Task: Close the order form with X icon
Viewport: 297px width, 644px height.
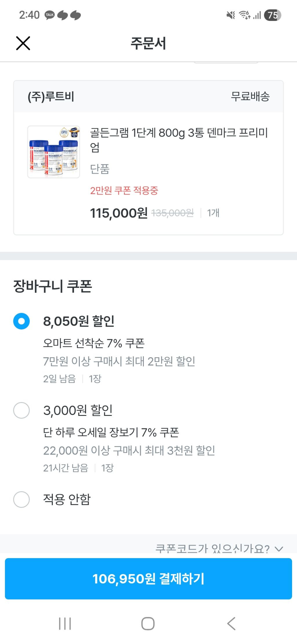Action: [23, 43]
